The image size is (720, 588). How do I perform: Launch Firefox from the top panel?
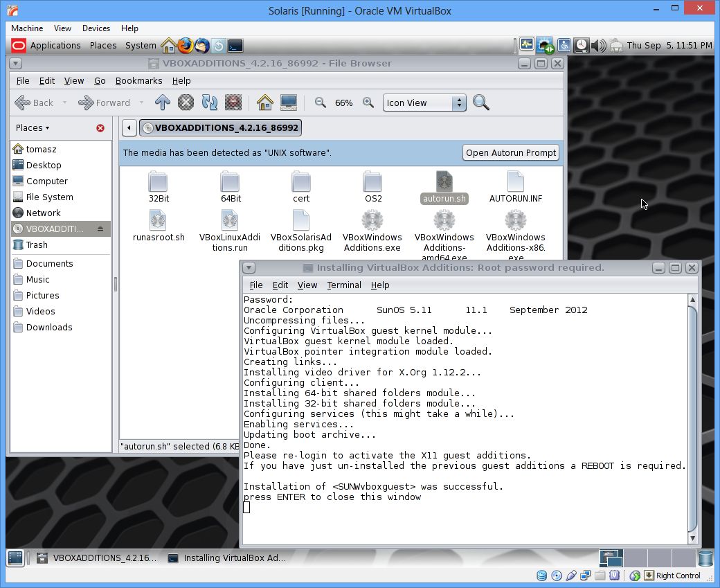[x=185, y=46]
